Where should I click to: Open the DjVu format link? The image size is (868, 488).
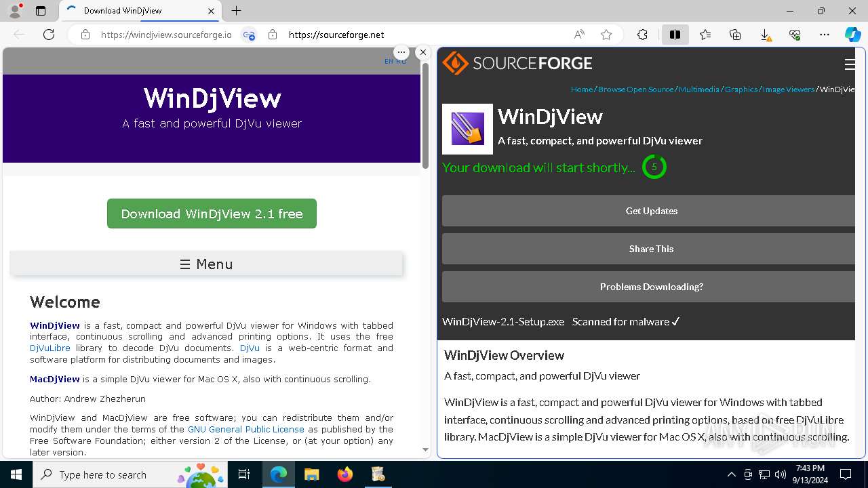pos(250,348)
